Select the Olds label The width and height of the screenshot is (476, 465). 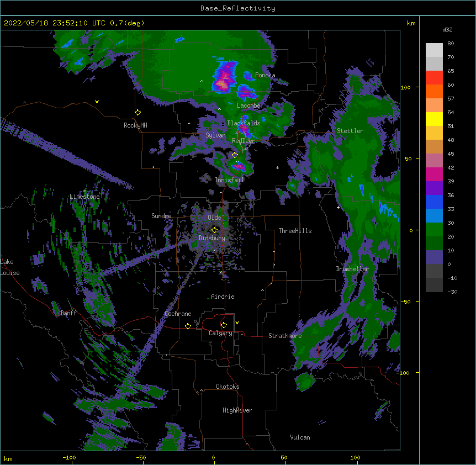pos(214,218)
